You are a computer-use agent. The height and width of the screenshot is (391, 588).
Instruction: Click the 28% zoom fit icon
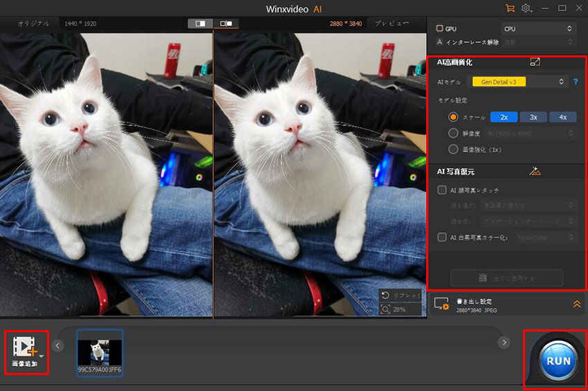coord(385,309)
